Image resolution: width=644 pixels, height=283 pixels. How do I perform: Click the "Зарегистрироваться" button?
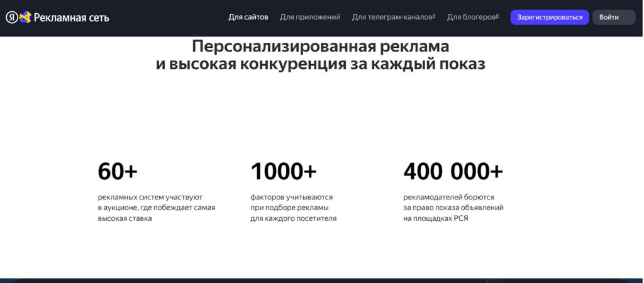click(550, 17)
